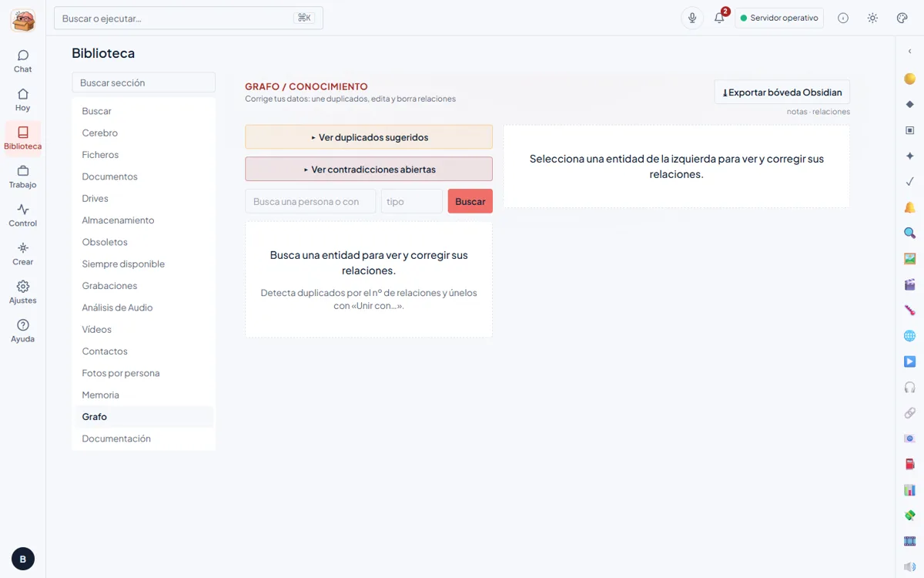Screen dimensions: 924x578
Task: Focus the tipo filter field
Action: tap(412, 201)
